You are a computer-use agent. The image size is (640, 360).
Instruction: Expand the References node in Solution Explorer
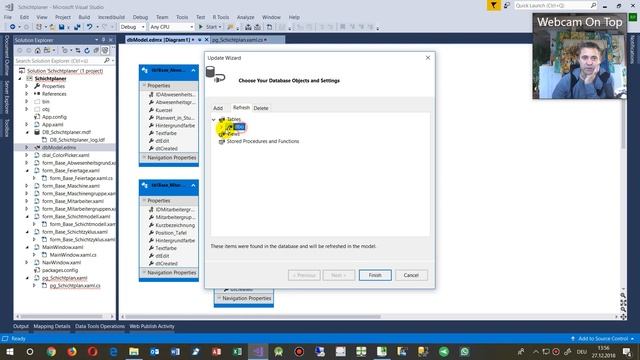coord(27,94)
